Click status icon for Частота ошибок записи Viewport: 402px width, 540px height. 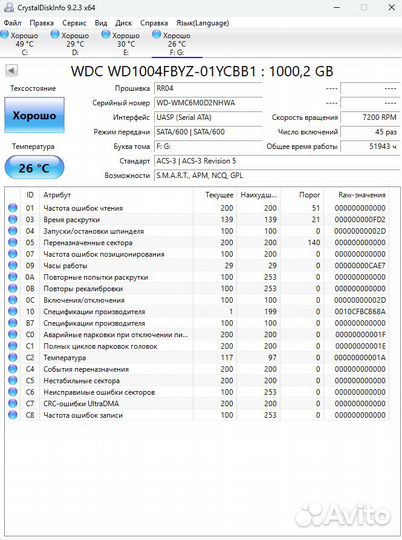point(13,415)
